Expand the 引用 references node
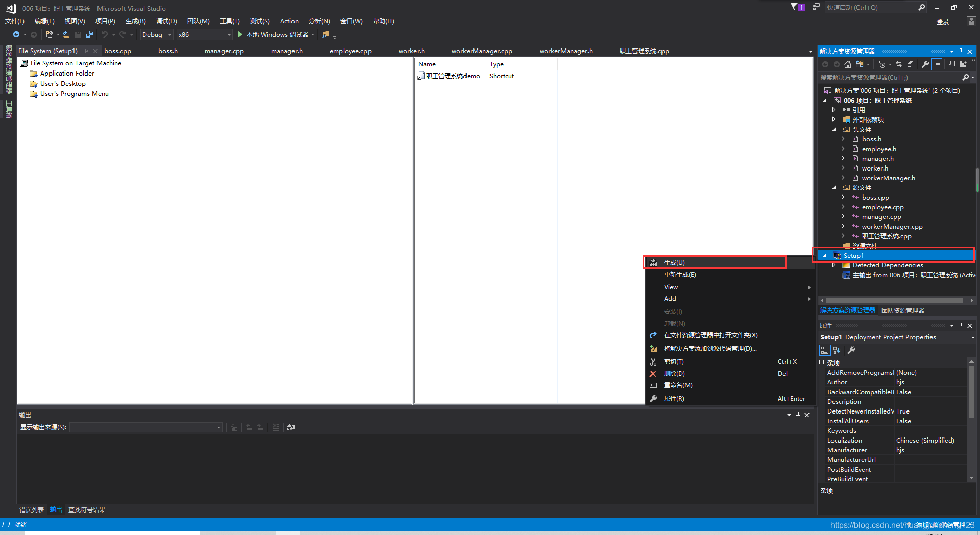This screenshot has width=980, height=535. point(834,110)
